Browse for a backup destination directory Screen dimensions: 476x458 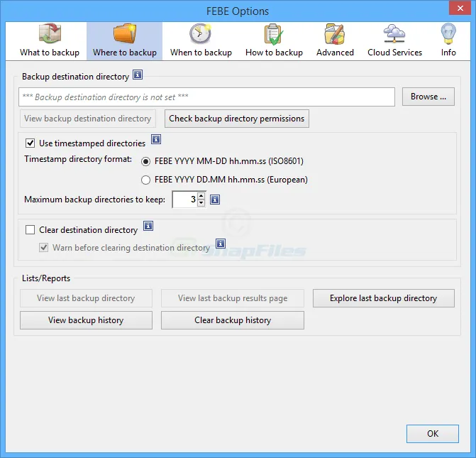pos(428,97)
